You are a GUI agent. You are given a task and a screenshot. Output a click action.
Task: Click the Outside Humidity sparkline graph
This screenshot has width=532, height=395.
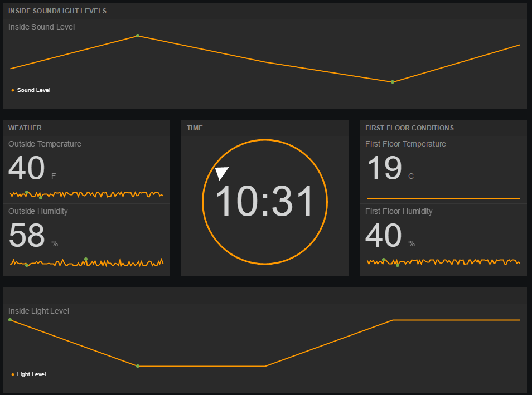86,261
